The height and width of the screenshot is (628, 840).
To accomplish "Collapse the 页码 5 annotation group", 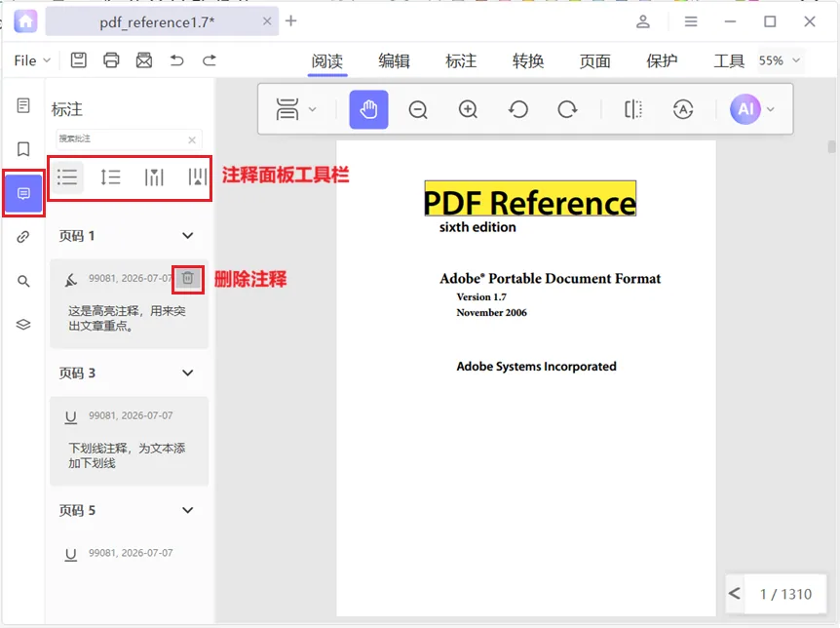I will 187,510.
